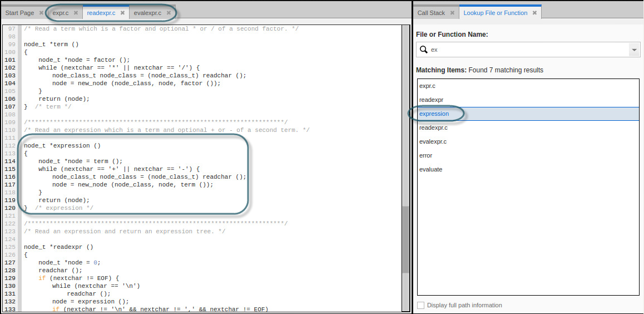Viewport: 644px width, 314px height.
Task: Close the expr.c tab
Action: coord(75,13)
